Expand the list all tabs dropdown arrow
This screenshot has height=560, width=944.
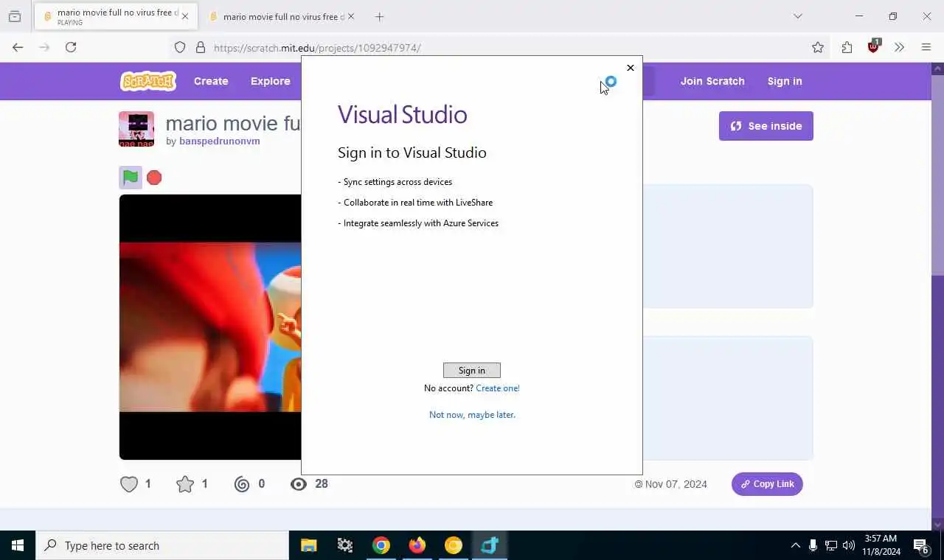[797, 16]
